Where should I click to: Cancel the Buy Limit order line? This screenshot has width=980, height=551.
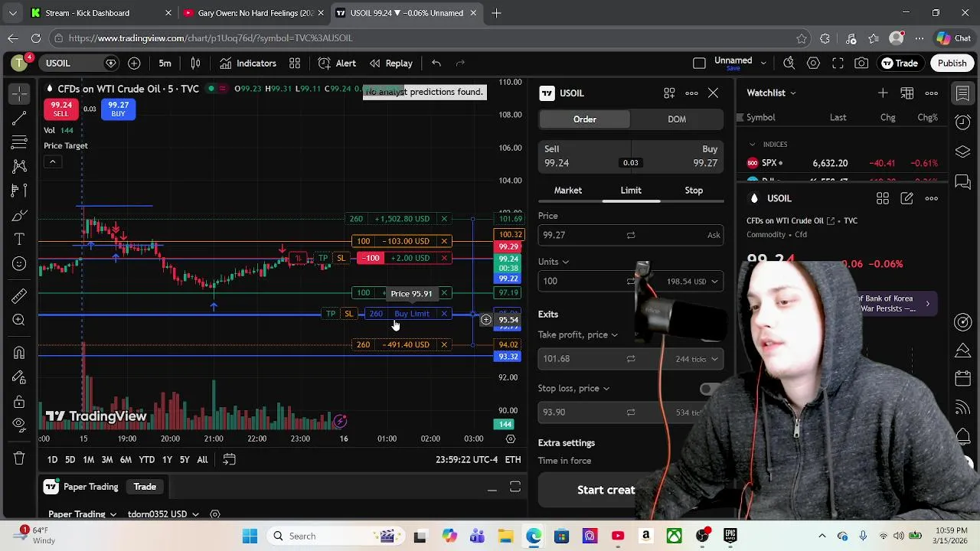pos(444,314)
